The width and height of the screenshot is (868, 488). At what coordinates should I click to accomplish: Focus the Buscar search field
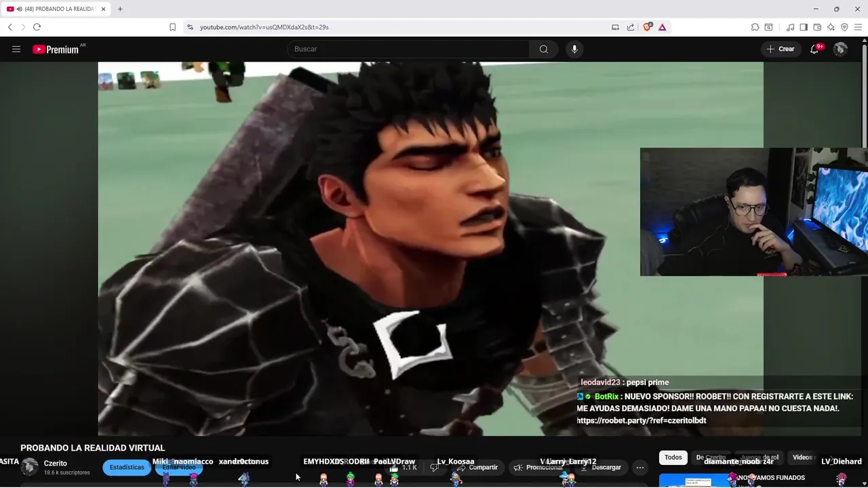coord(408,49)
